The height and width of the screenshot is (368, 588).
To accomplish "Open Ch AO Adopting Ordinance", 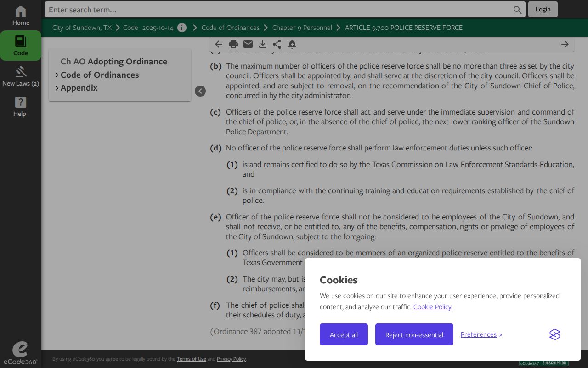I will point(114,62).
